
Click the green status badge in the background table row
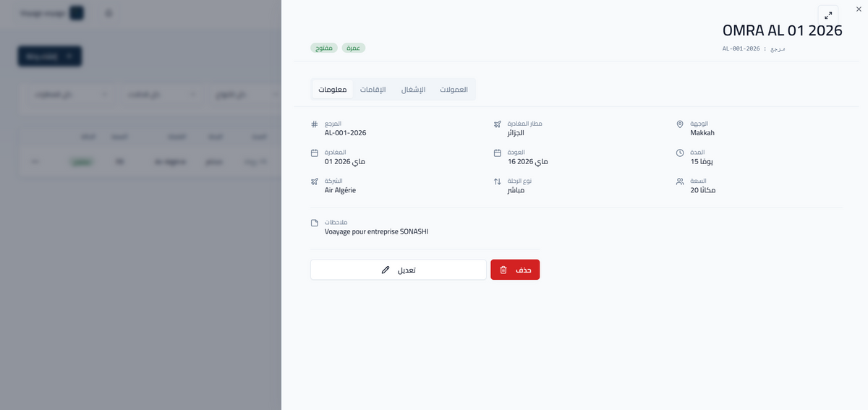(81, 162)
